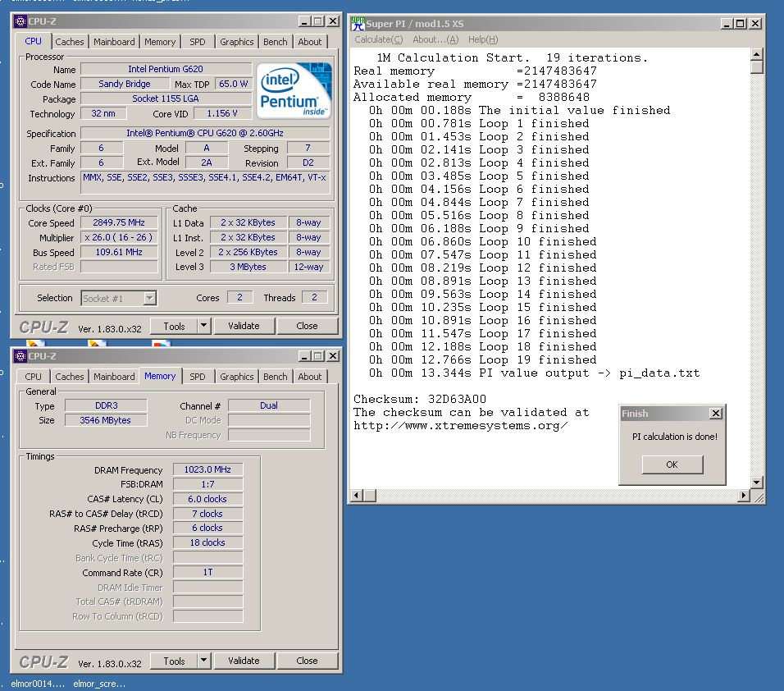Click Close button in top CPU-Z window
This screenshot has height=691, width=784.
(x=307, y=326)
